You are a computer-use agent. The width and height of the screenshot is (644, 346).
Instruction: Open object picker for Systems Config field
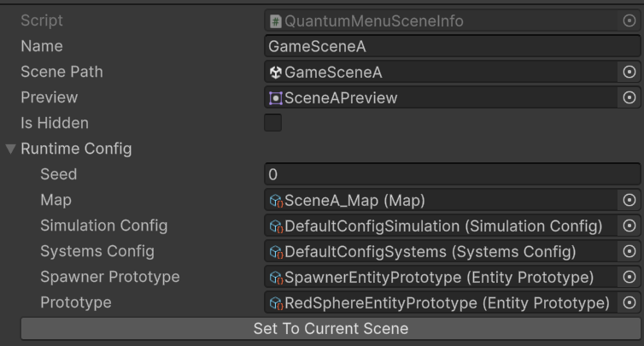(629, 251)
